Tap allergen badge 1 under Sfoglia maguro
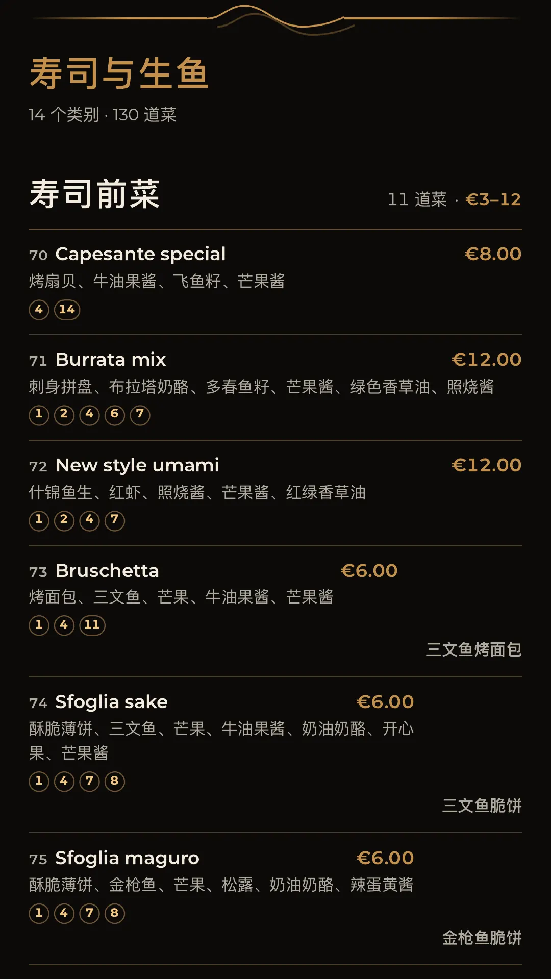This screenshot has height=980, width=551. (39, 913)
